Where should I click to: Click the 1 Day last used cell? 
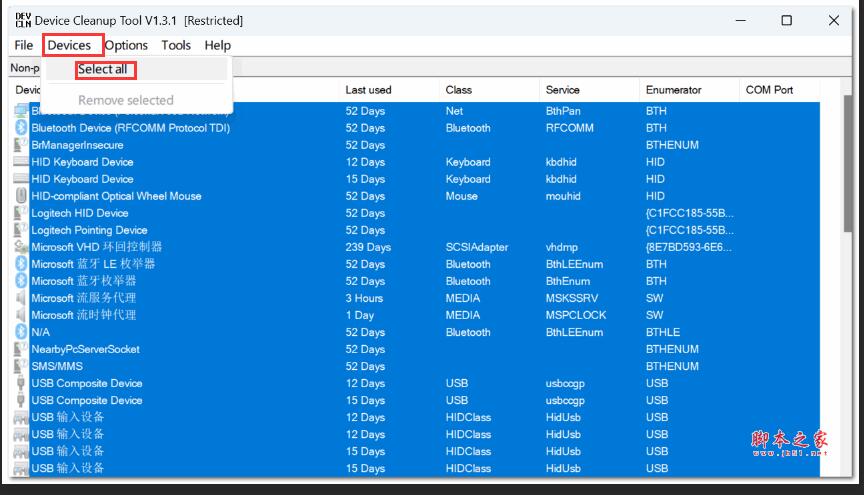tap(360, 315)
